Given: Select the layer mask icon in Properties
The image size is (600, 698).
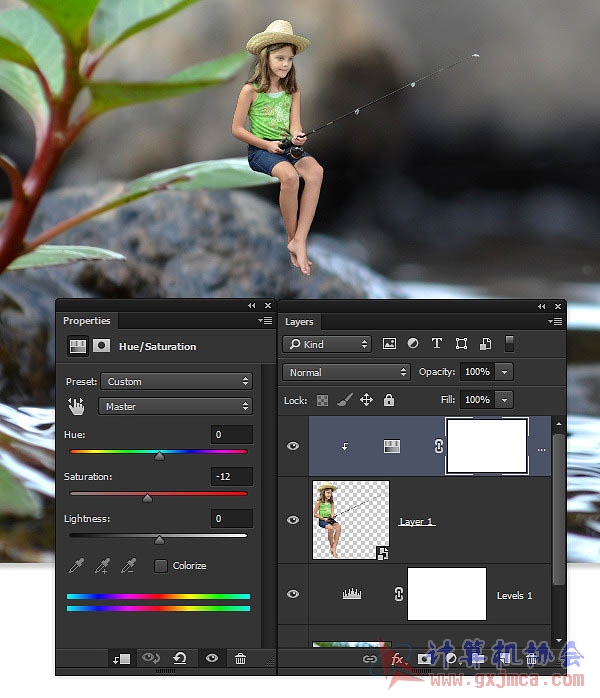Looking at the screenshot, I should 101,345.
